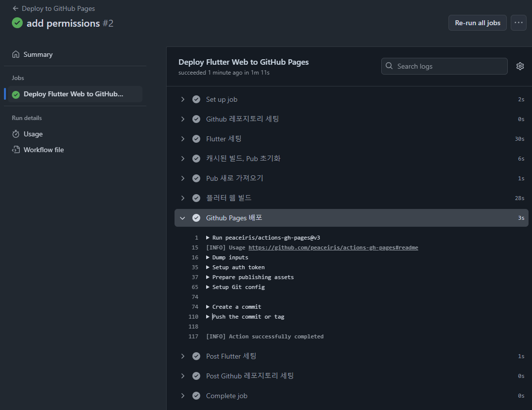Expand the Complete job step
The image size is (532, 410).
[x=182, y=396]
